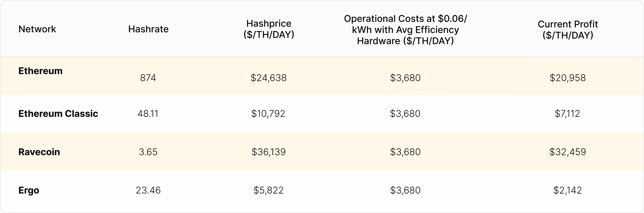This screenshot has height=213, width=644.
Task: Click the Network column header
Action: 37,29
